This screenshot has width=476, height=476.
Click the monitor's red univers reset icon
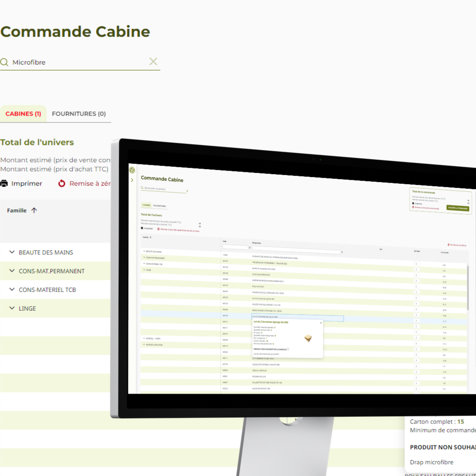coord(158,229)
